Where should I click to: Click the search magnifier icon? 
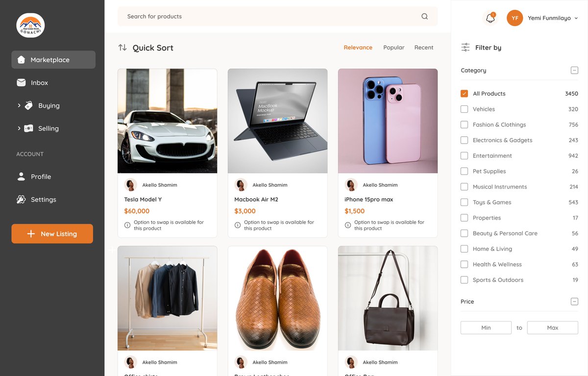tap(425, 16)
